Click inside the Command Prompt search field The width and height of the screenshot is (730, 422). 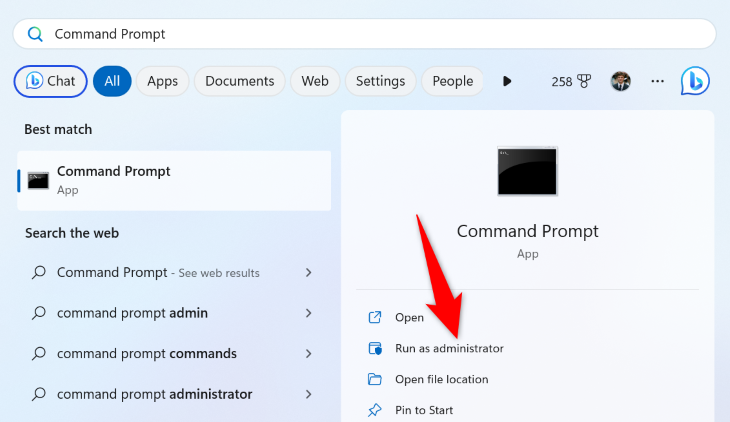380,34
